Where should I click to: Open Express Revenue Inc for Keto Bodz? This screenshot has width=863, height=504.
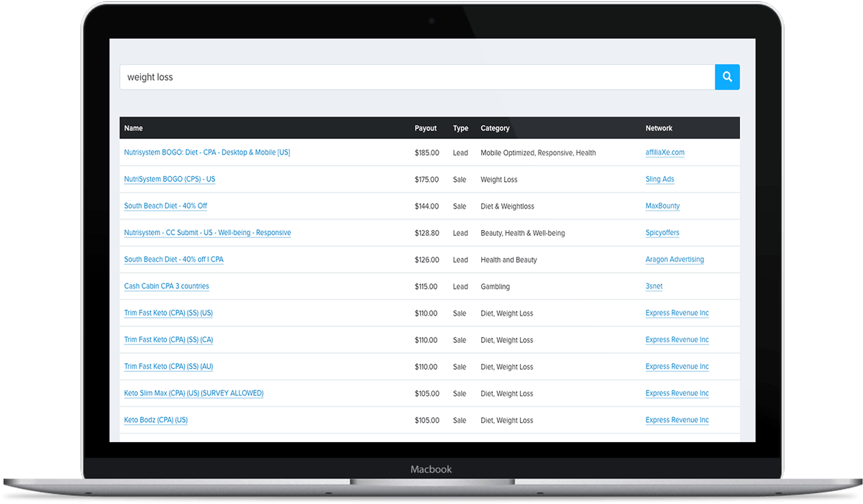point(677,420)
